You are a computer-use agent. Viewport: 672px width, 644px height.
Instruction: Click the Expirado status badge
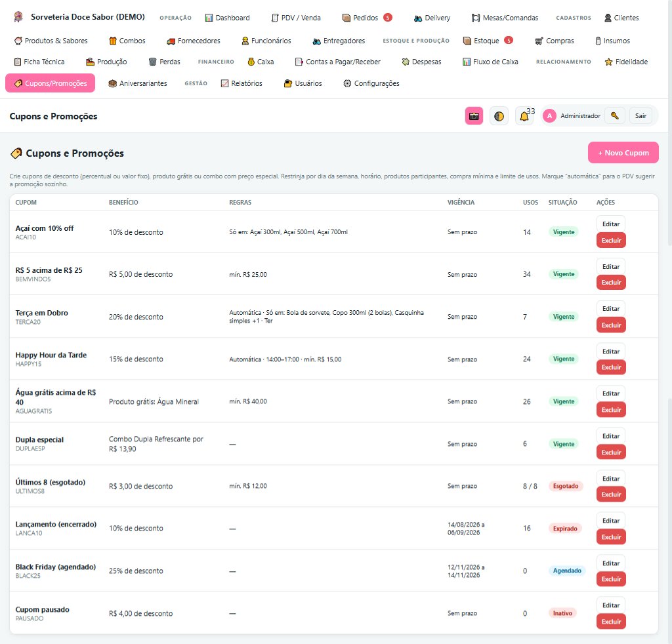[565, 529]
